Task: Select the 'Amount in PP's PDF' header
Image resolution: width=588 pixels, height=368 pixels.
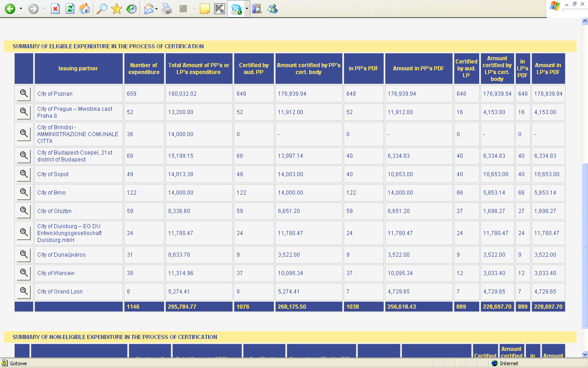Action: [x=418, y=69]
